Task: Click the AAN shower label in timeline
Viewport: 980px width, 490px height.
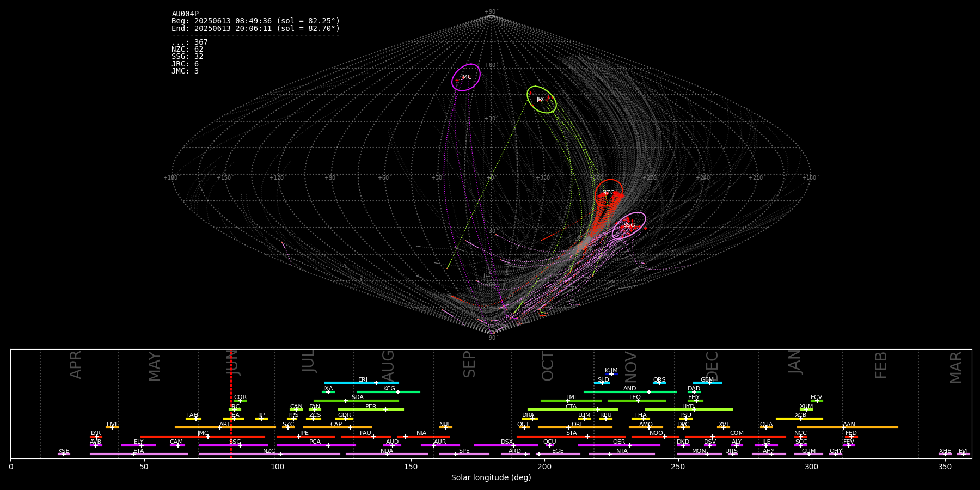Action: pyautogui.click(x=849, y=425)
